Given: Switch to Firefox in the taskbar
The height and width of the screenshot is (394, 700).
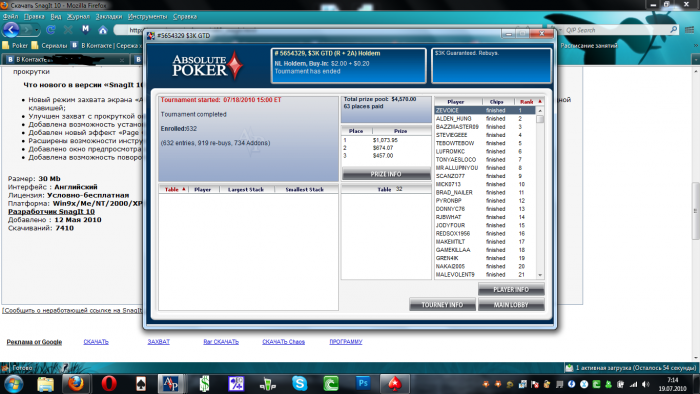Looking at the screenshot, I should 75,384.
